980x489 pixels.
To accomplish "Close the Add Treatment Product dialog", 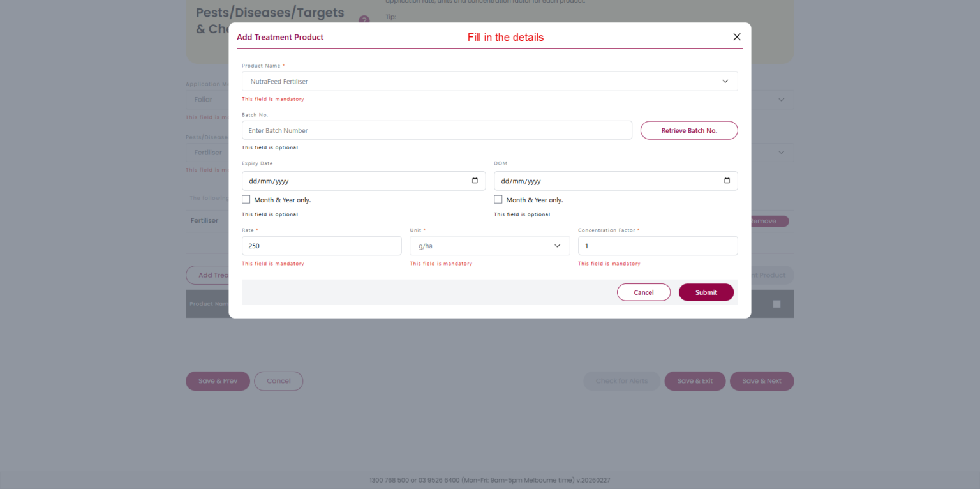I will 737,37.
